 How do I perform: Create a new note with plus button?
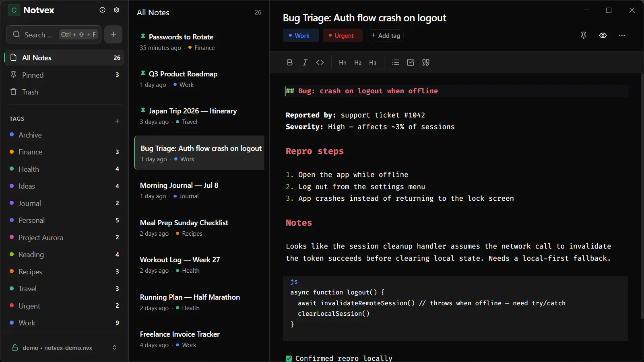[x=114, y=34]
